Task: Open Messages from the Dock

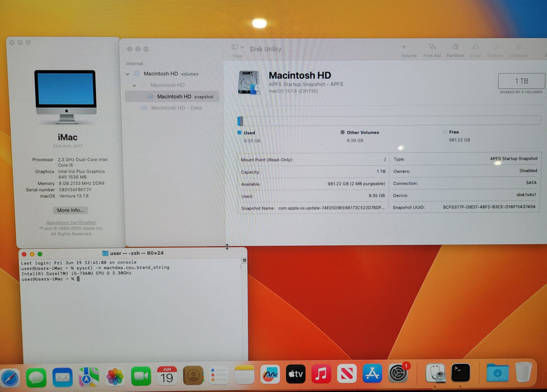Action: 36,377
